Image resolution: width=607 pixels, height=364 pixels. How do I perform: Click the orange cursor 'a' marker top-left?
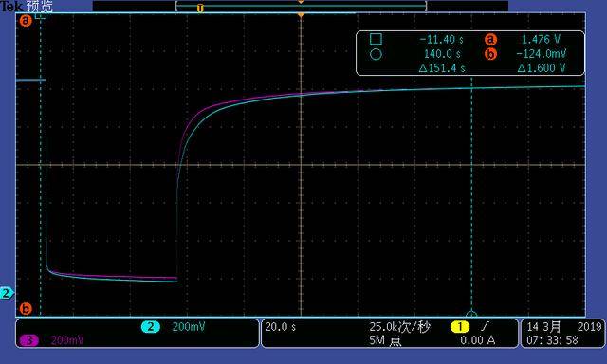26,21
